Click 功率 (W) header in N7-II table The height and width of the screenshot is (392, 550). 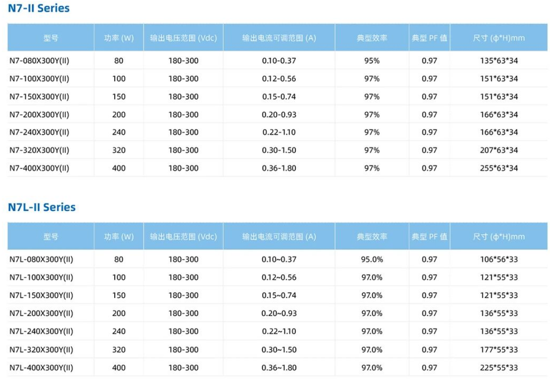click(119, 38)
